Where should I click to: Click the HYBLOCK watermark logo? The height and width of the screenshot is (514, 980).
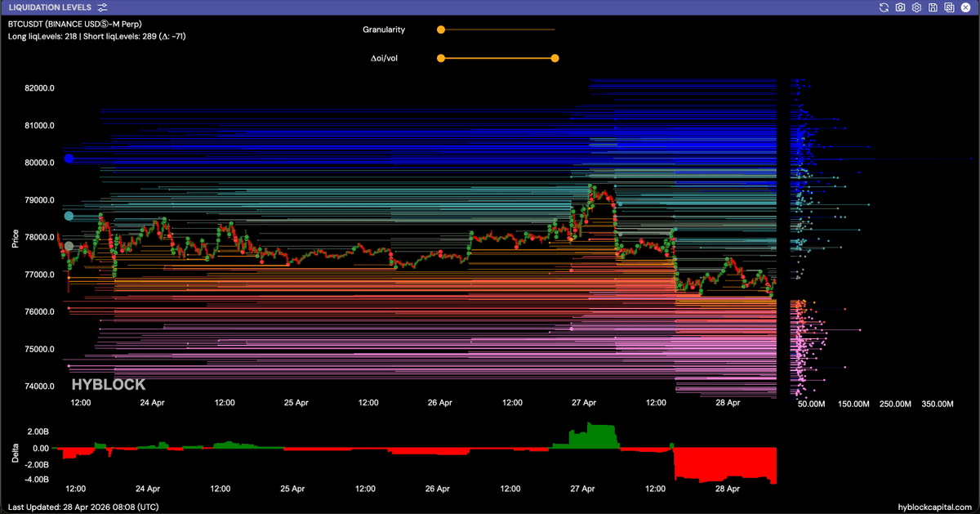(109, 385)
